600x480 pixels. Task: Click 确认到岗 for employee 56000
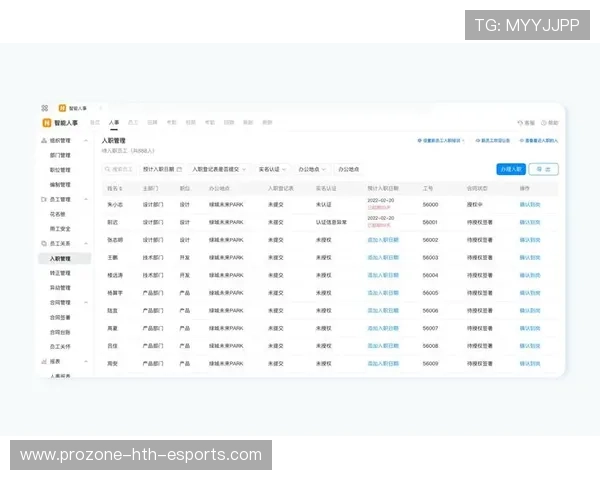530,204
